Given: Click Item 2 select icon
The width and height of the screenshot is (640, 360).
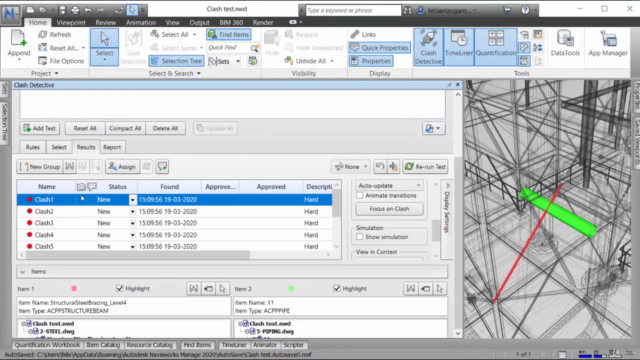Looking at the screenshot, I should click(440, 289).
